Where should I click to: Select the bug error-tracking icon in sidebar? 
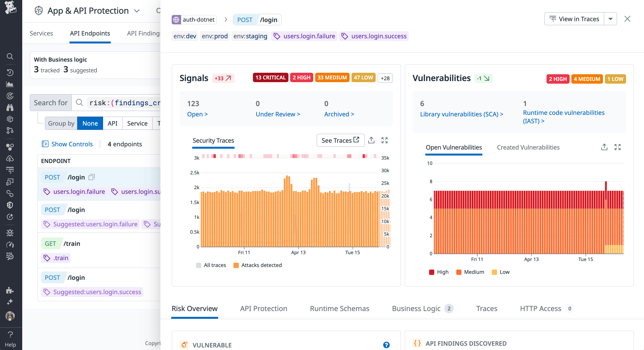point(10,233)
